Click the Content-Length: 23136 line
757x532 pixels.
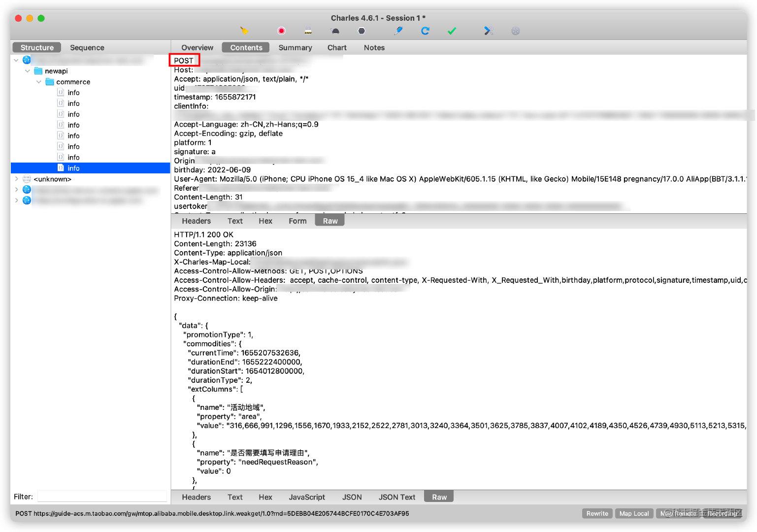215,244
